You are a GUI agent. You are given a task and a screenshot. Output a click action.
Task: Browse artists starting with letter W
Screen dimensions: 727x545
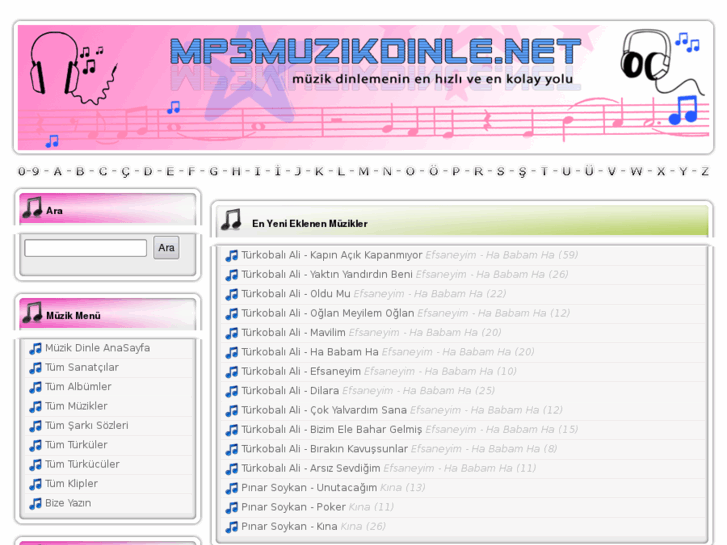coord(636,172)
